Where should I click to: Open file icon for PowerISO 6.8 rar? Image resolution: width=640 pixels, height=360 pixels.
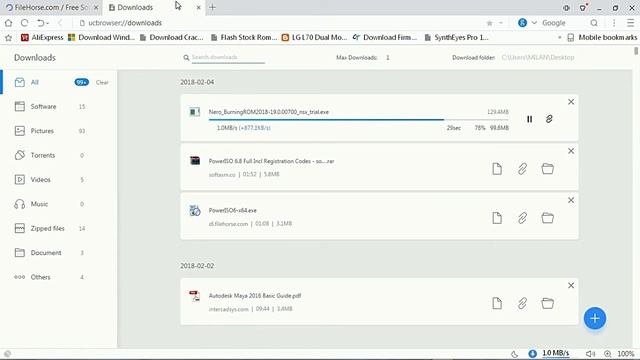497,169
